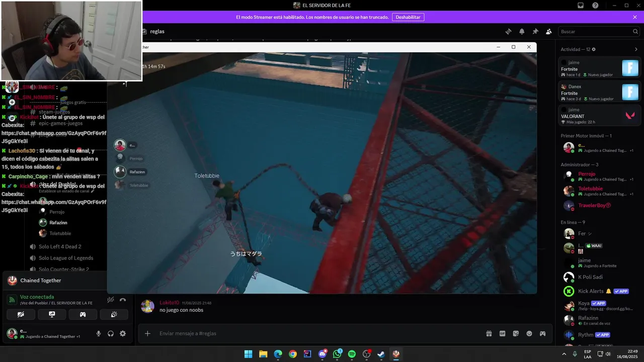Click ESP LAA language indicator

point(588,354)
